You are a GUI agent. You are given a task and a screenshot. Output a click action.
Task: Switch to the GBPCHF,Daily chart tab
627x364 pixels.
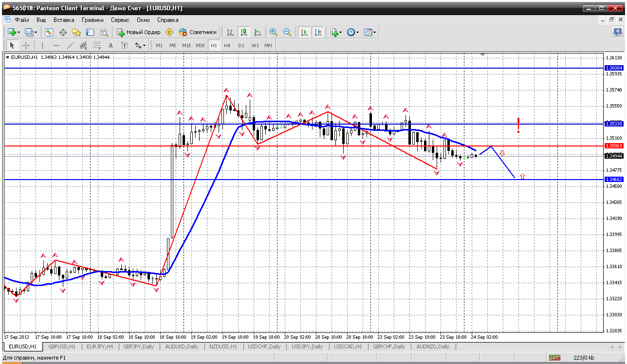coord(389,346)
